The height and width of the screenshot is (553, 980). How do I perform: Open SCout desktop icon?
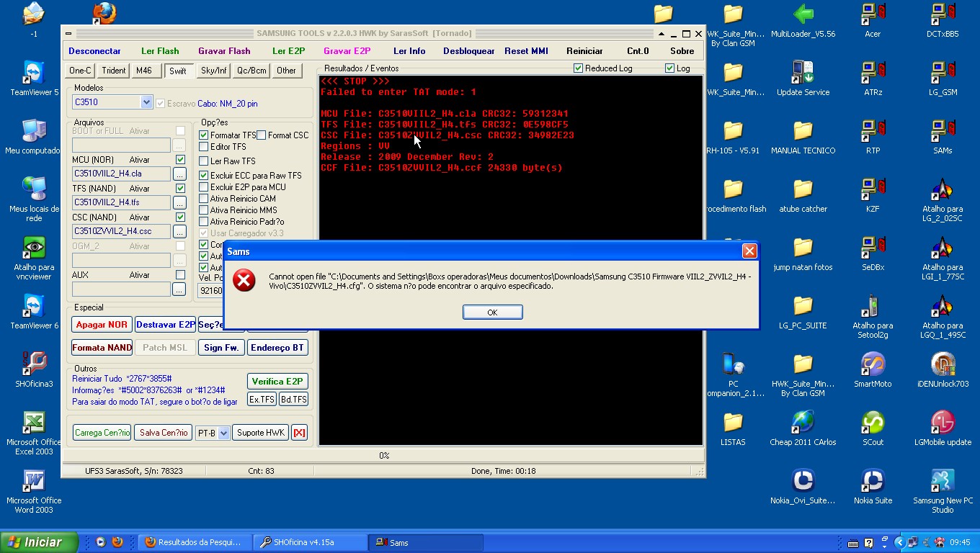click(x=873, y=429)
